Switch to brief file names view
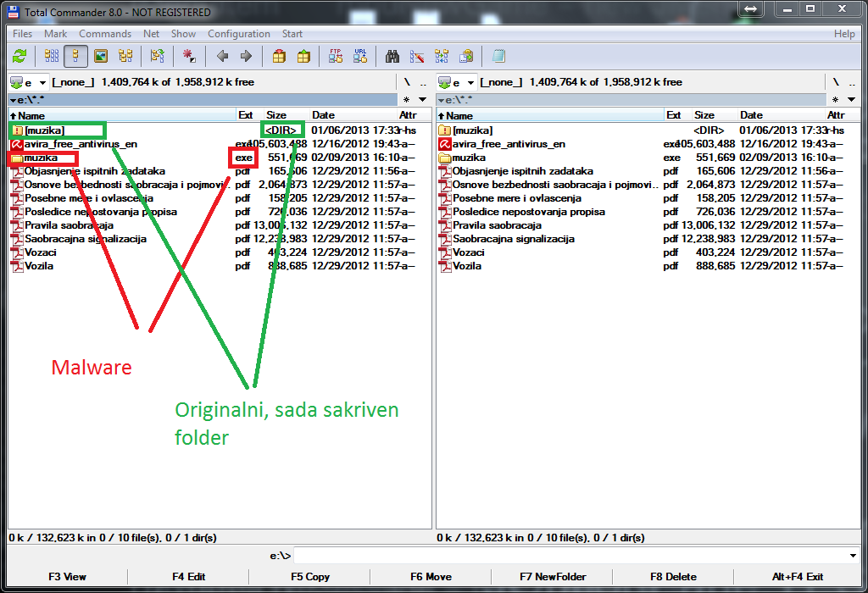This screenshot has height=593, width=868. click(52, 56)
